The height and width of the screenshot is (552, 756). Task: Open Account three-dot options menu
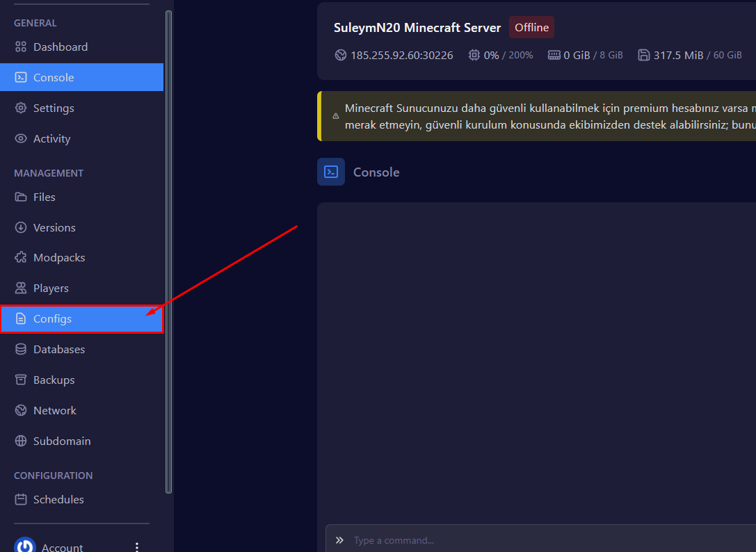(137, 547)
